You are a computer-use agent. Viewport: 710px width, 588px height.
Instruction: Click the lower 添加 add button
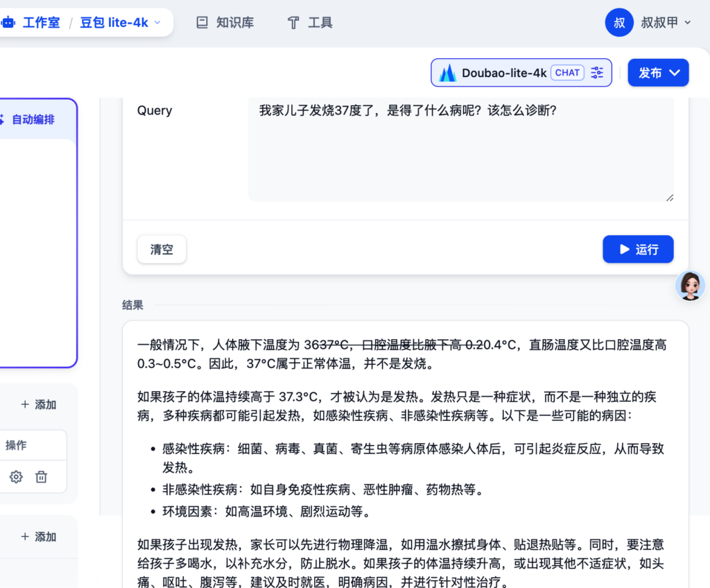(x=39, y=537)
